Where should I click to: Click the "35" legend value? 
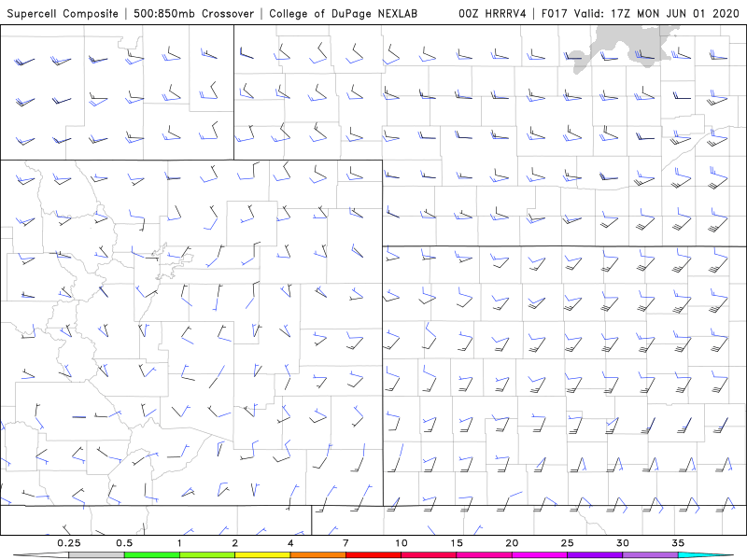click(x=678, y=543)
